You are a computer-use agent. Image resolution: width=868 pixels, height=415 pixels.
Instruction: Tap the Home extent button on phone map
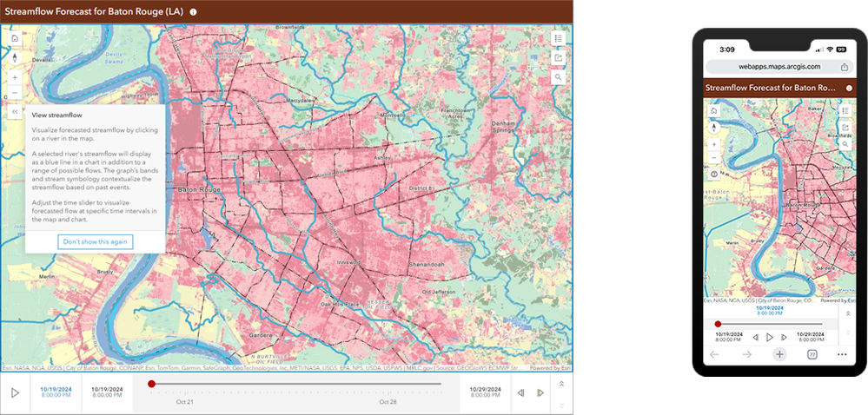pyautogui.click(x=714, y=111)
